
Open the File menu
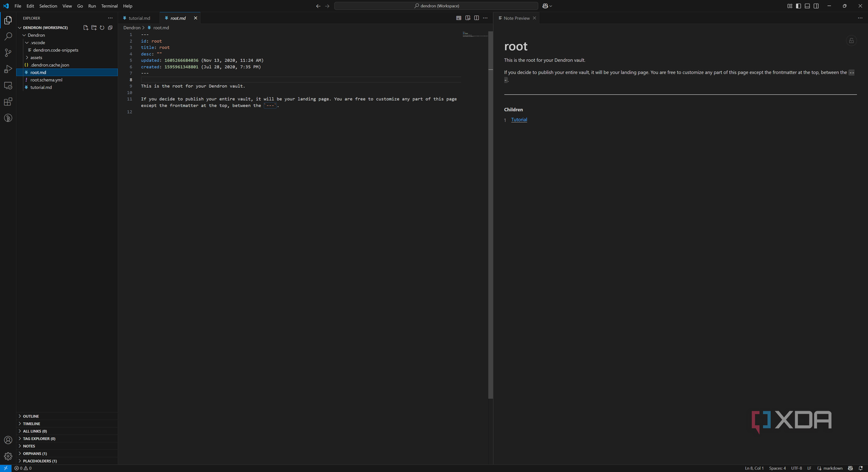pyautogui.click(x=18, y=6)
